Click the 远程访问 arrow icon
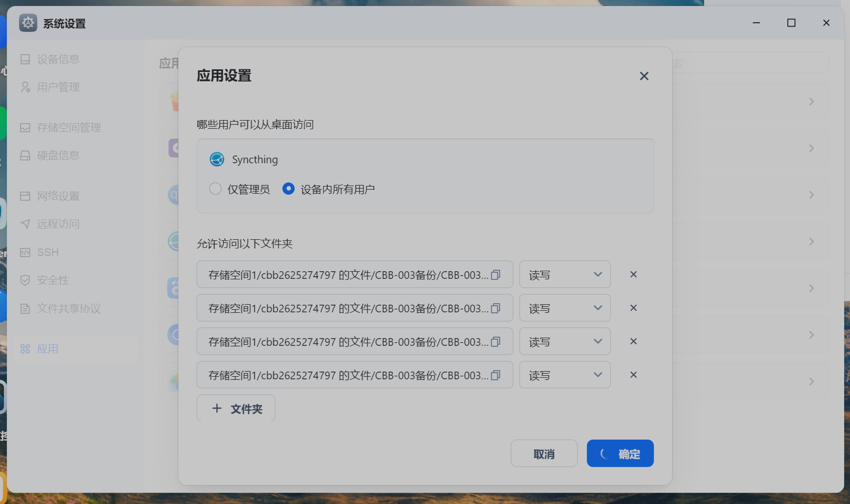The width and height of the screenshot is (850, 504). tap(25, 224)
